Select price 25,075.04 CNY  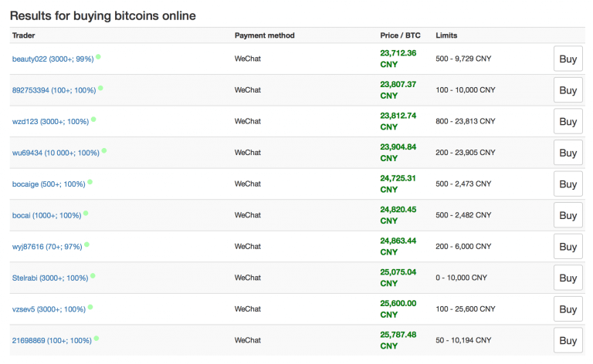tap(398, 278)
